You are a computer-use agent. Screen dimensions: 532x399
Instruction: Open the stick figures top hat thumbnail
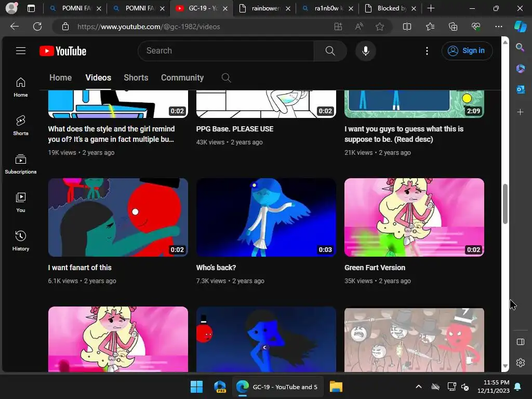(414, 340)
